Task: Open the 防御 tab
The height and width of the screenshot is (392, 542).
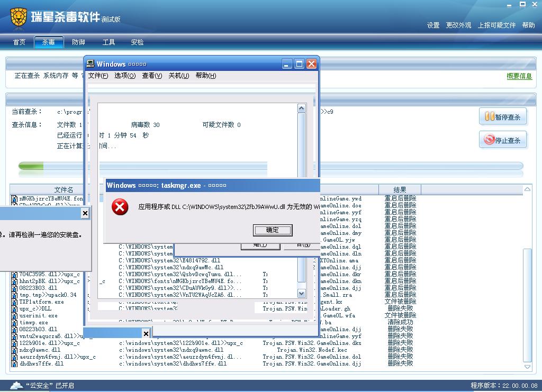Action: (78, 42)
